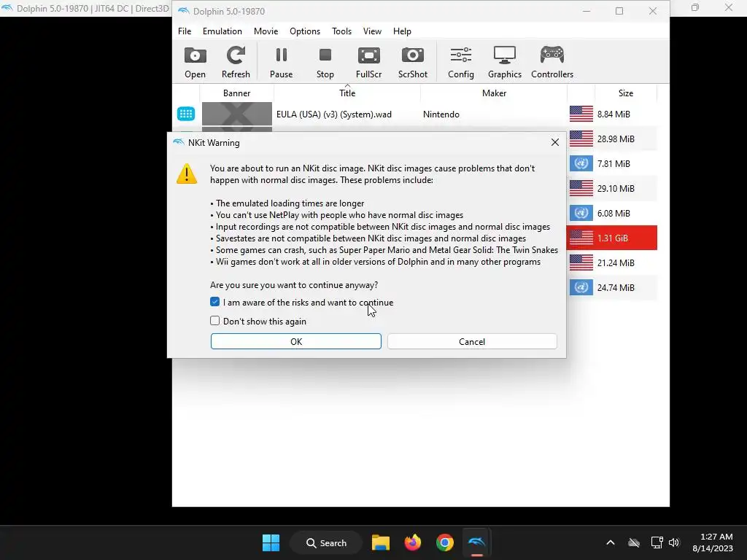Open the File menu
This screenshot has height=560, width=747.
click(185, 31)
